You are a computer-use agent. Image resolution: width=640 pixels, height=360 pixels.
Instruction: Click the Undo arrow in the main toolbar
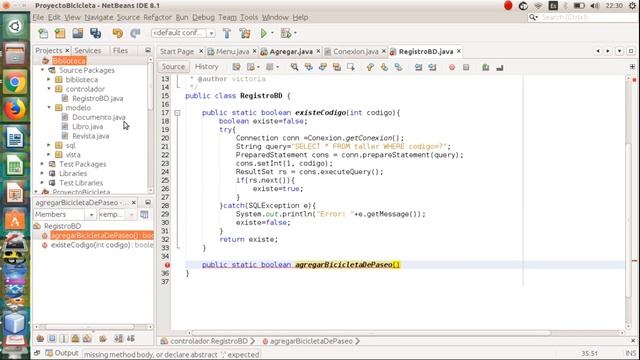[118, 33]
